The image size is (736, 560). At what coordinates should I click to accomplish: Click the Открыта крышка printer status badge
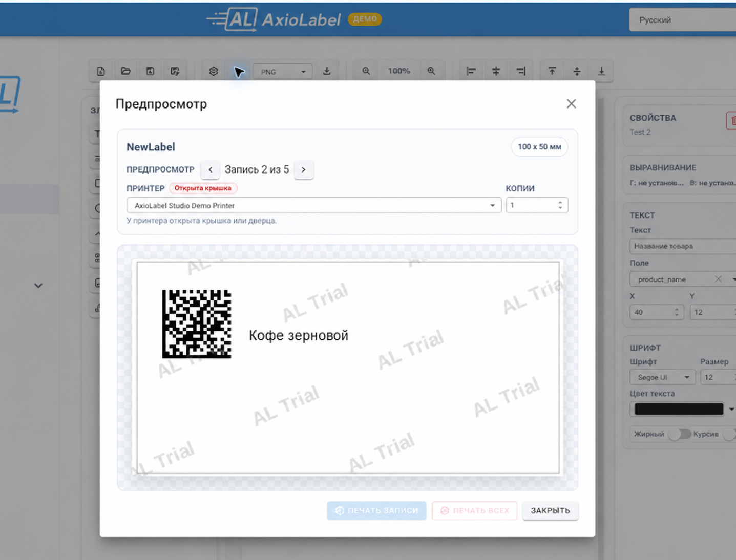click(203, 188)
